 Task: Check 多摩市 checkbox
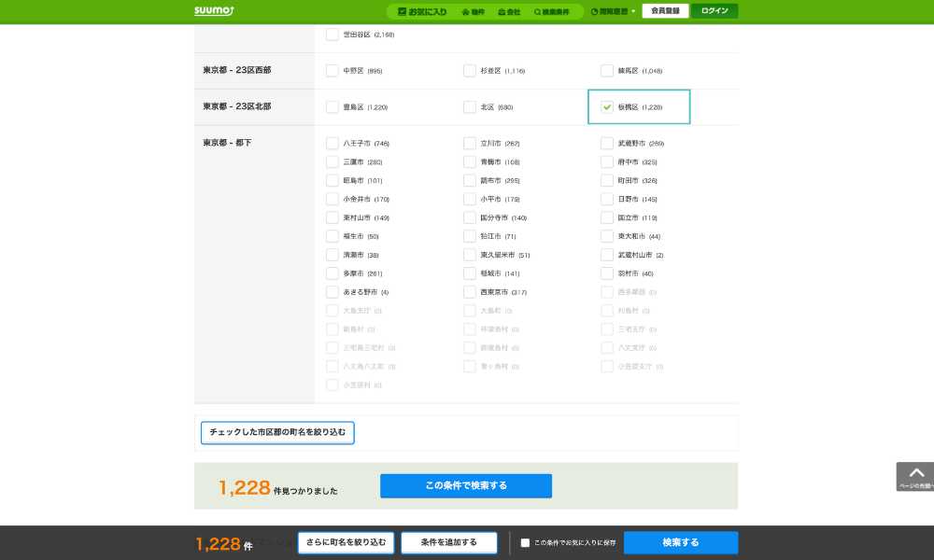pyautogui.click(x=333, y=273)
